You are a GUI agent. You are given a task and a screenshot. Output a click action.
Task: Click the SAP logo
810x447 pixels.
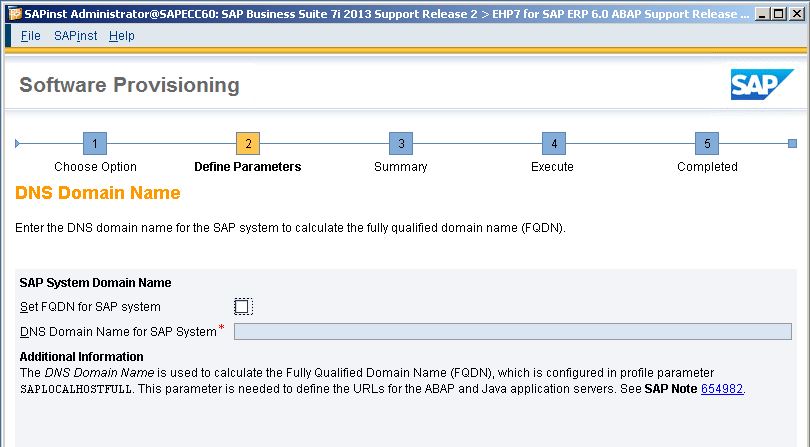(x=762, y=84)
